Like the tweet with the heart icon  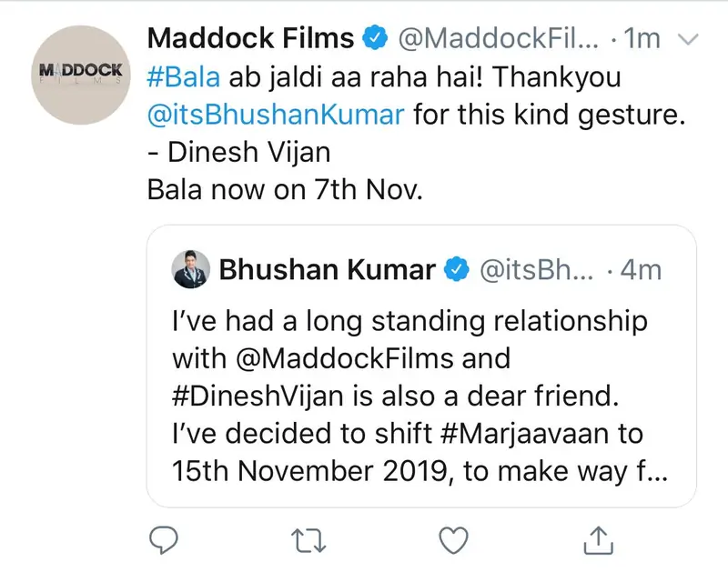(450, 538)
